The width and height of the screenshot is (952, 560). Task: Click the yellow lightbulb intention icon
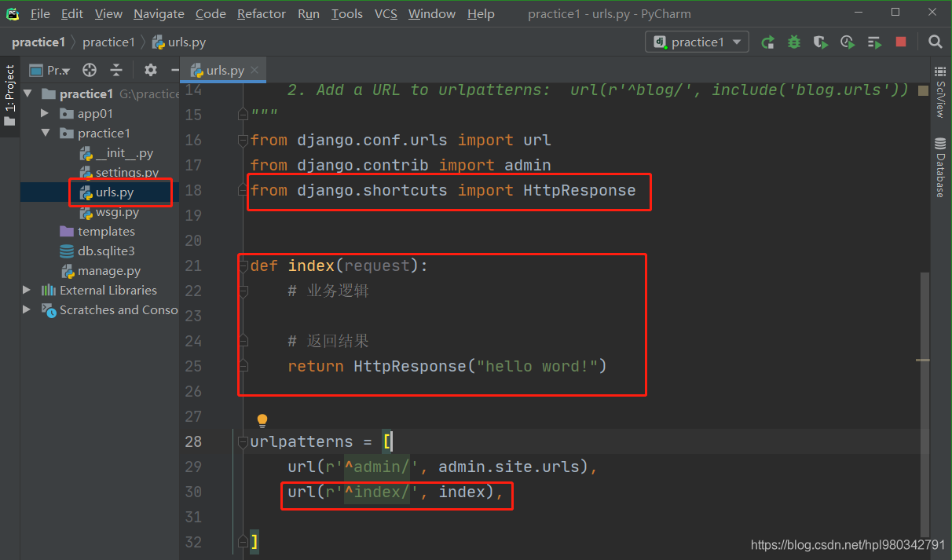(262, 421)
